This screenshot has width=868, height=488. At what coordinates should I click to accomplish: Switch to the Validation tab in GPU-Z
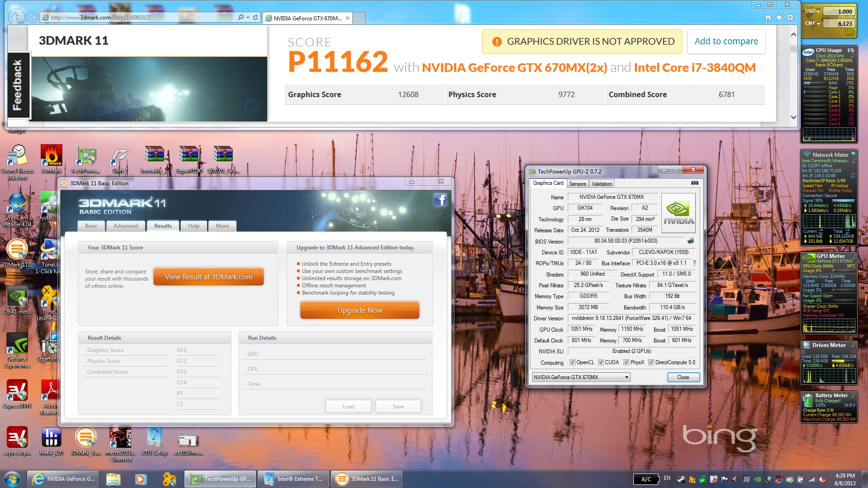(x=602, y=184)
